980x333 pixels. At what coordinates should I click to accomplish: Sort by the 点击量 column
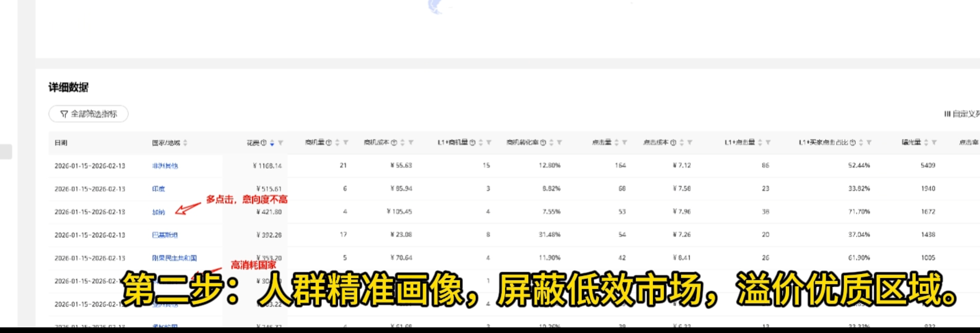point(616,143)
